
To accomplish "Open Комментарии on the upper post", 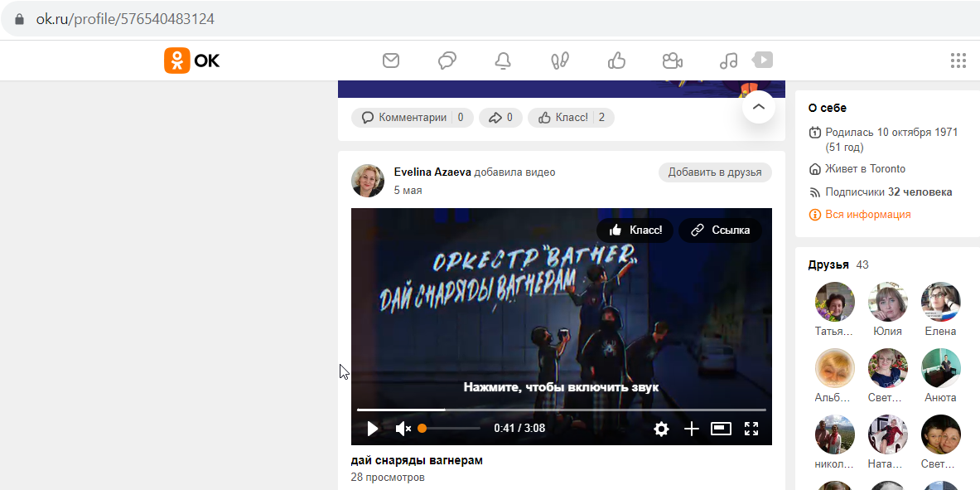I will (x=413, y=117).
